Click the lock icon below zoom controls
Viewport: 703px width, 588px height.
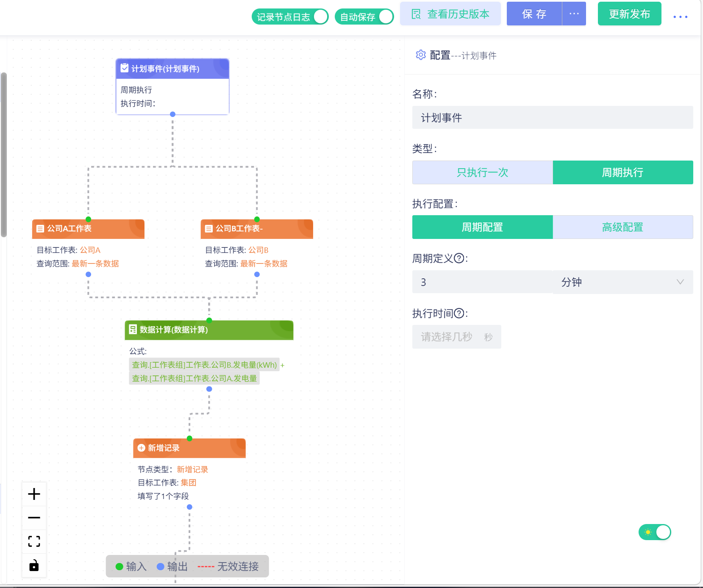point(34,566)
